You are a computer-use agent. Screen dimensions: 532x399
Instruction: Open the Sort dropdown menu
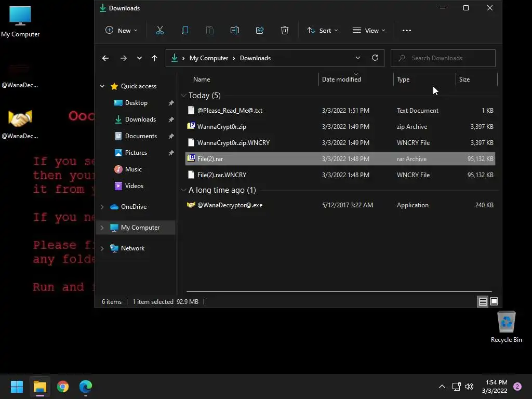[322, 31]
